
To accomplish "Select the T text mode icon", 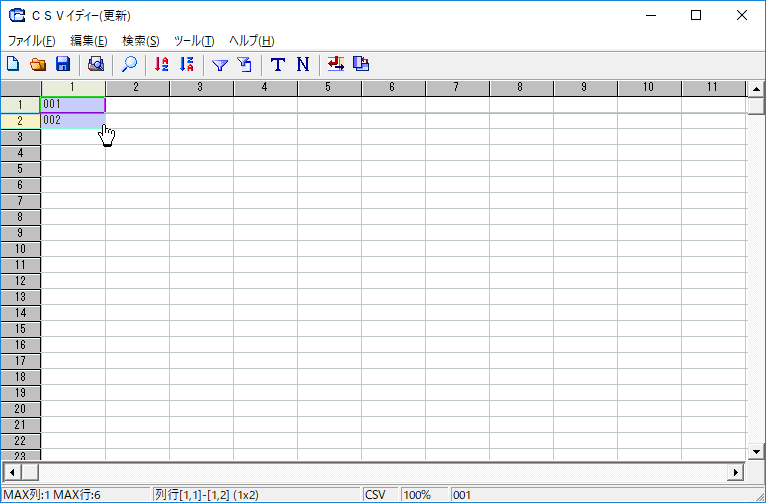I will point(277,64).
